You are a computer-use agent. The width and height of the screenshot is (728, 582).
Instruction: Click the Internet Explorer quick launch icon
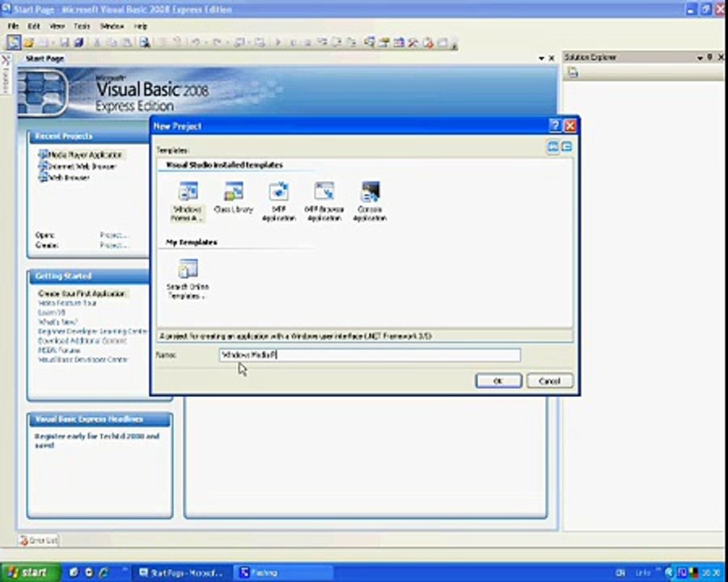tap(104, 573)
